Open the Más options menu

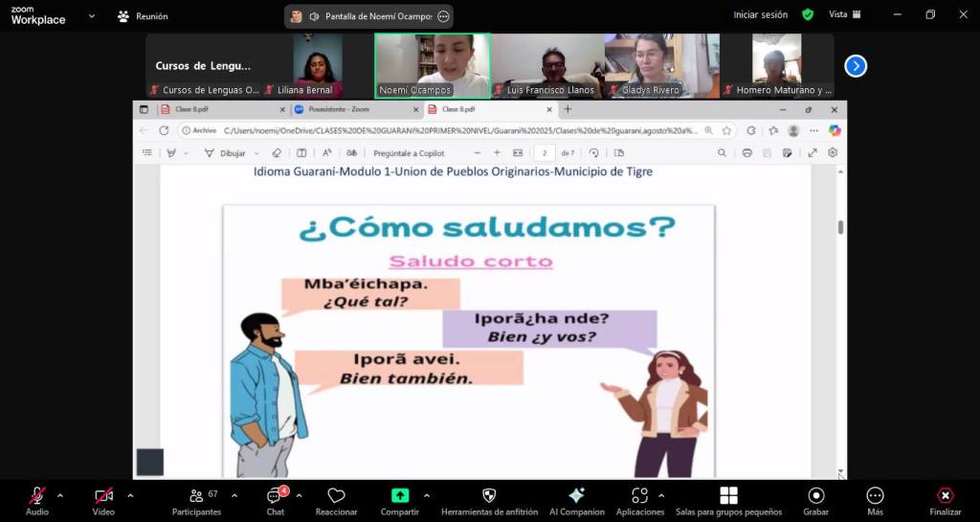click(x=875, y=501)
